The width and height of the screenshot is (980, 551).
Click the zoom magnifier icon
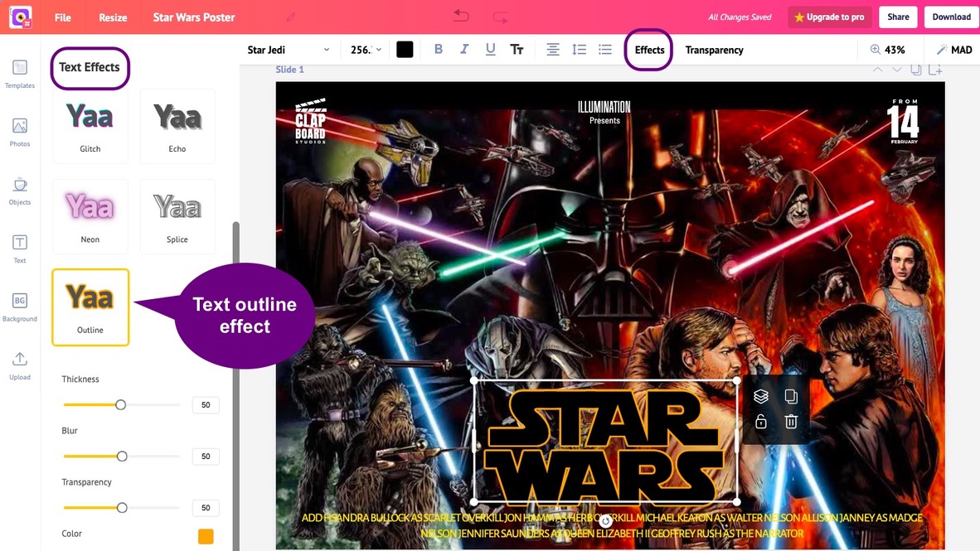point(875,50)
